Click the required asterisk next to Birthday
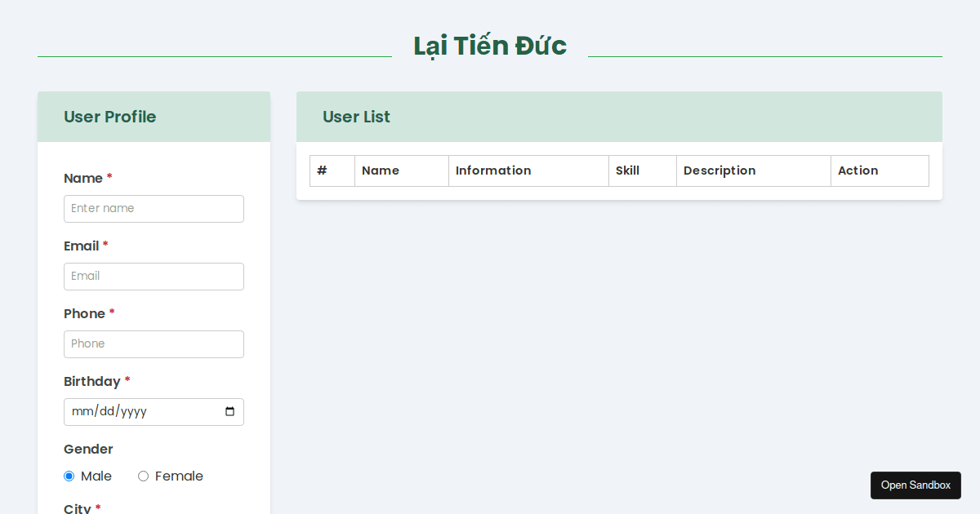The width and height of the screenshot is (980, 514). coord(126,380)
